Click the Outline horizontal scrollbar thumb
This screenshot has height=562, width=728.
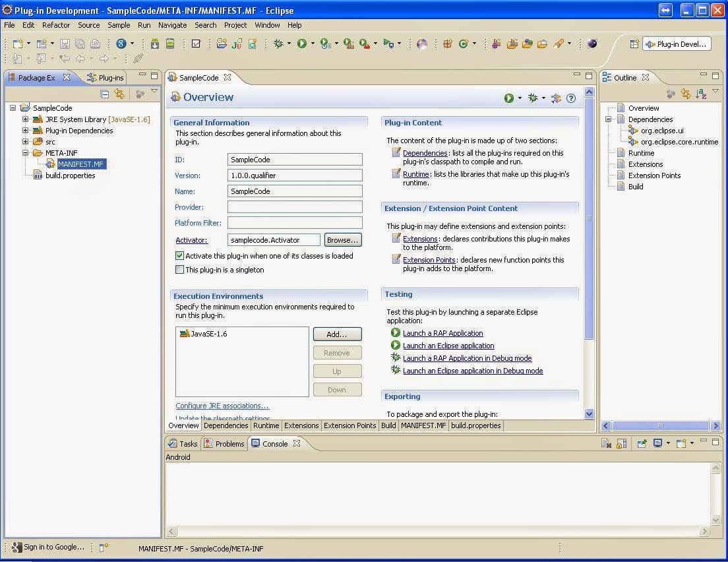[660, 425]
